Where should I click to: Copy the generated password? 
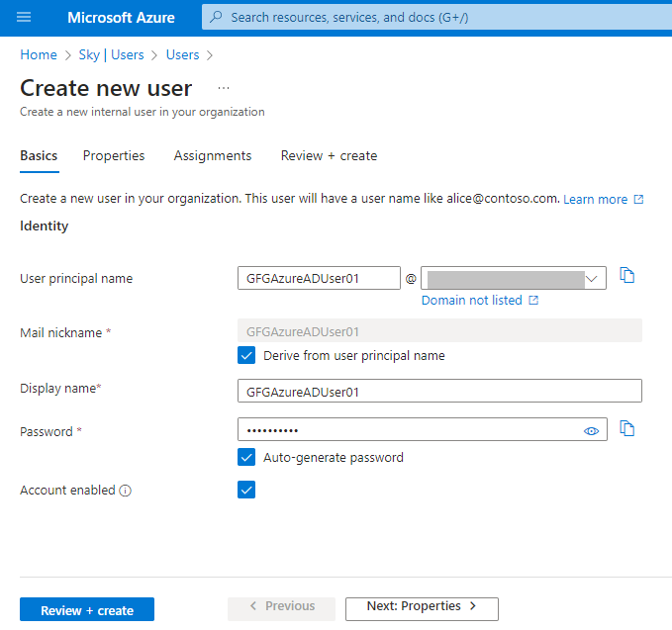626,429
